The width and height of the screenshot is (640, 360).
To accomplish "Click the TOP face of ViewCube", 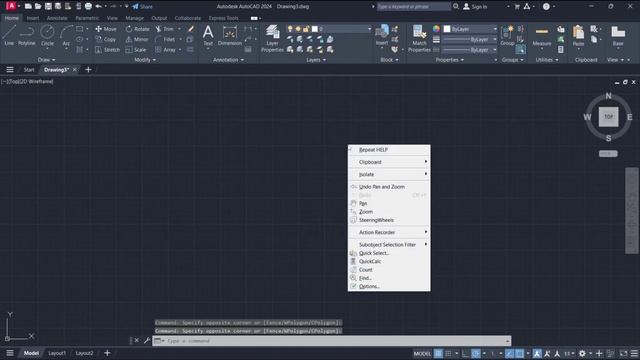I will 608,117.
